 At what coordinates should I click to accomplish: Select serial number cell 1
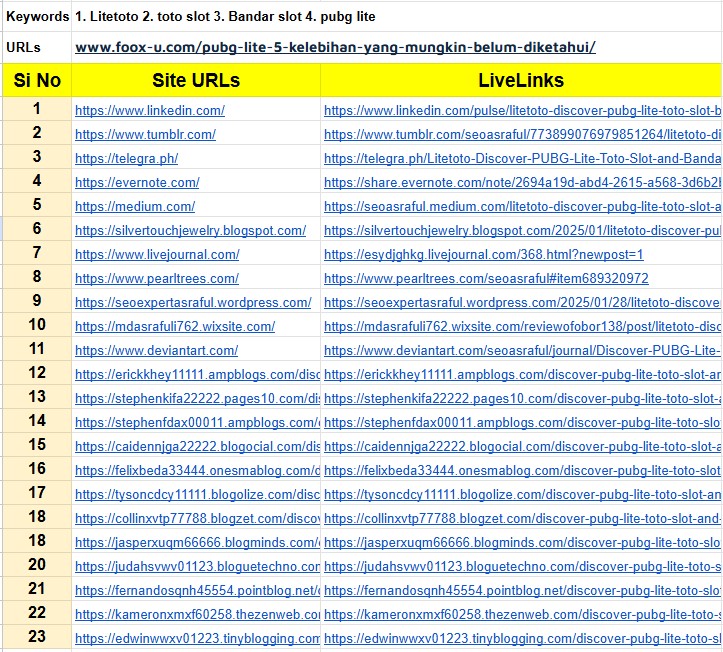(37, 109)
